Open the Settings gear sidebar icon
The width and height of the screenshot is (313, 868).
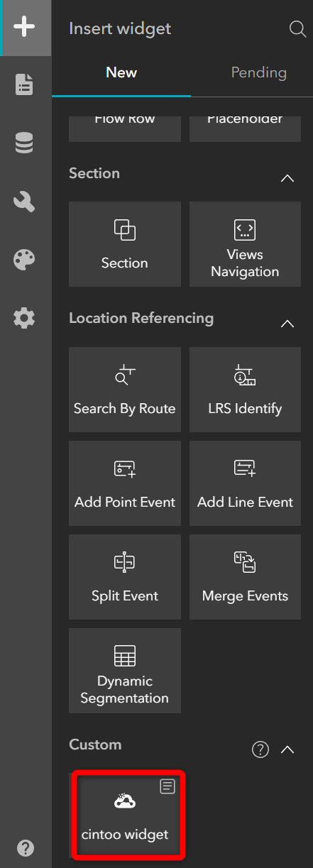25,317
